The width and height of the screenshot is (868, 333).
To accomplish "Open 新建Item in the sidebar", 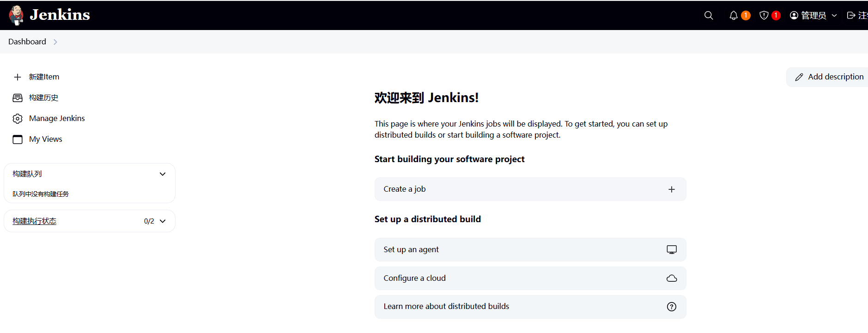I will coord(44,77).
